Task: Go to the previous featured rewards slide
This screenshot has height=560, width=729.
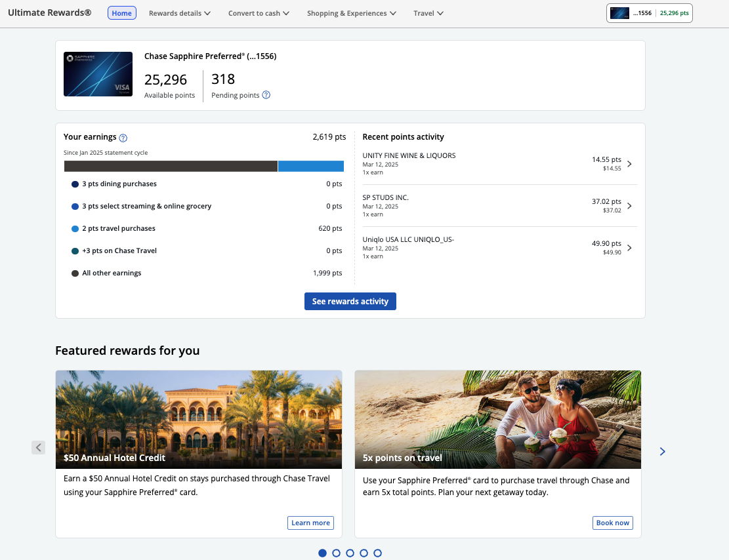Action: 39,447
